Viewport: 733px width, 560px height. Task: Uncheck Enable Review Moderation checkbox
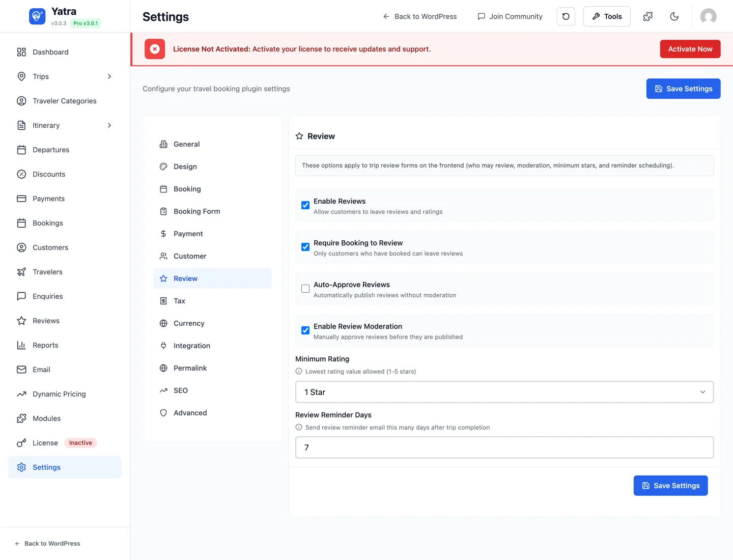[305, 330]
